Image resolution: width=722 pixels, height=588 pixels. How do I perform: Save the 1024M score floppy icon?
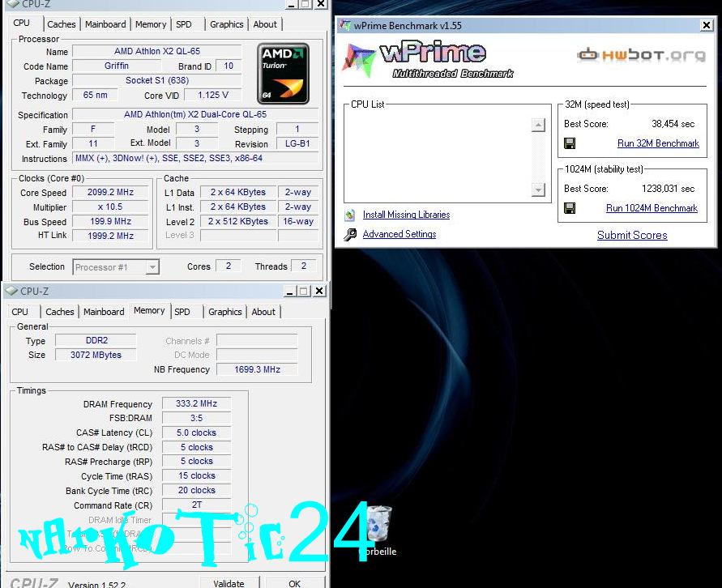pos(570,208)
